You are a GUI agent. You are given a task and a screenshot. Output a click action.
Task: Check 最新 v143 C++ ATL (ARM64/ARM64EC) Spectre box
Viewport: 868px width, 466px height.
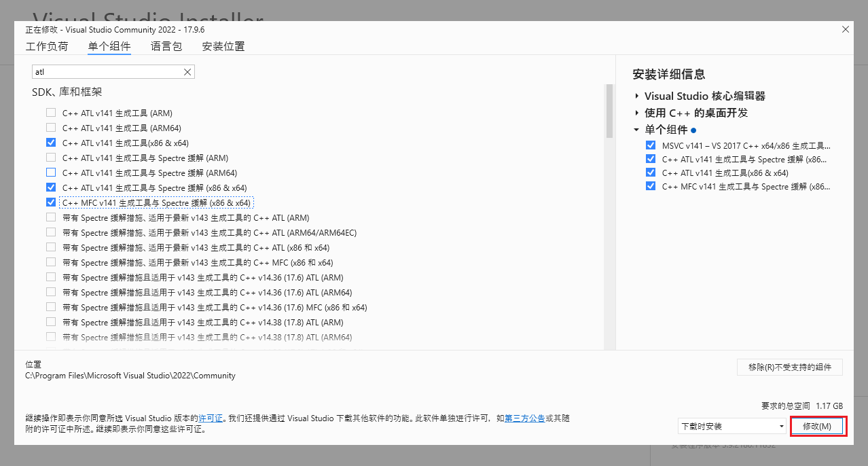[x=51, y=232]
